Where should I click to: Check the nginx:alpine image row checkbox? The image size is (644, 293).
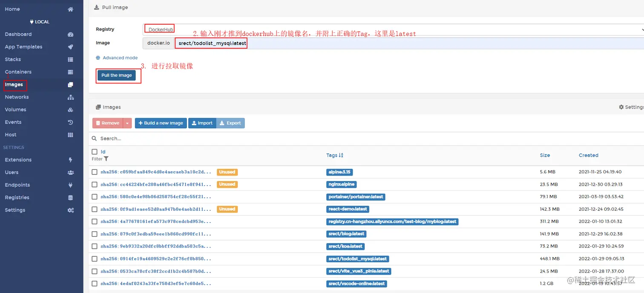click(95, 184)
